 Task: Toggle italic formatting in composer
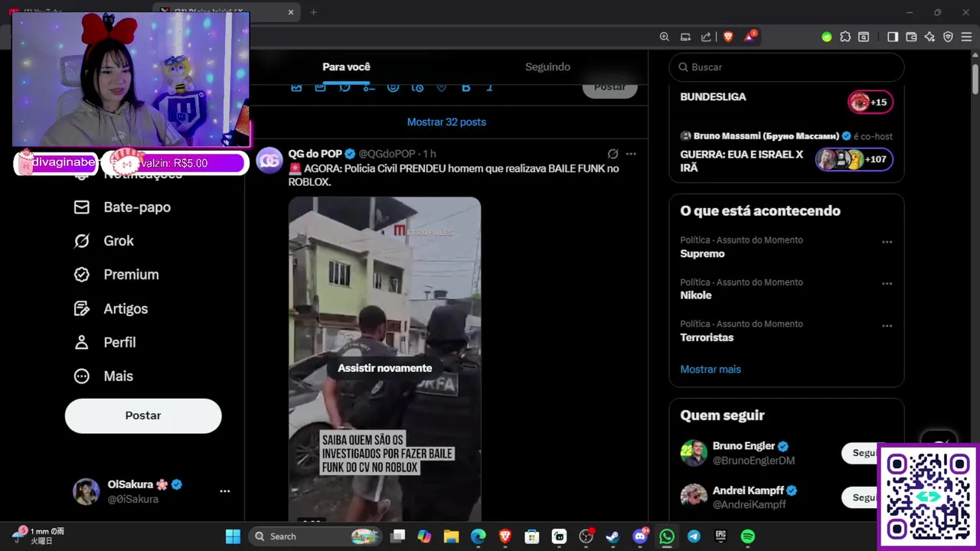[x=490, y=87]
